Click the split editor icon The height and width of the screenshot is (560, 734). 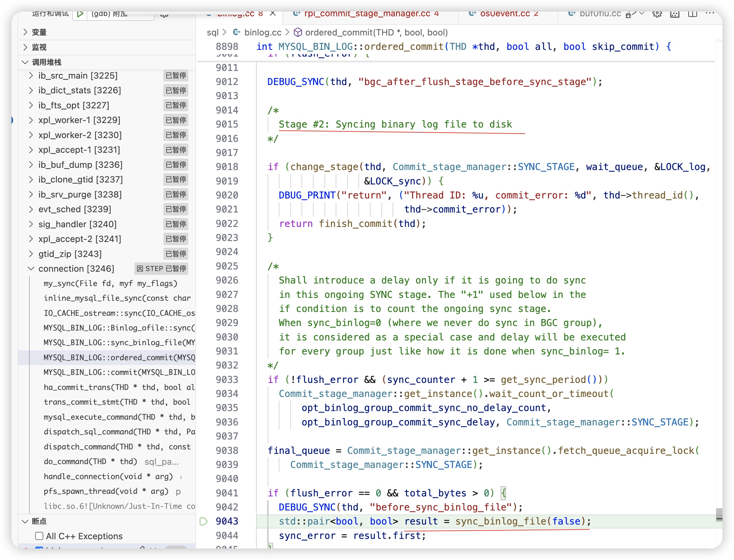pyautogui.click(x=692, y=14)
